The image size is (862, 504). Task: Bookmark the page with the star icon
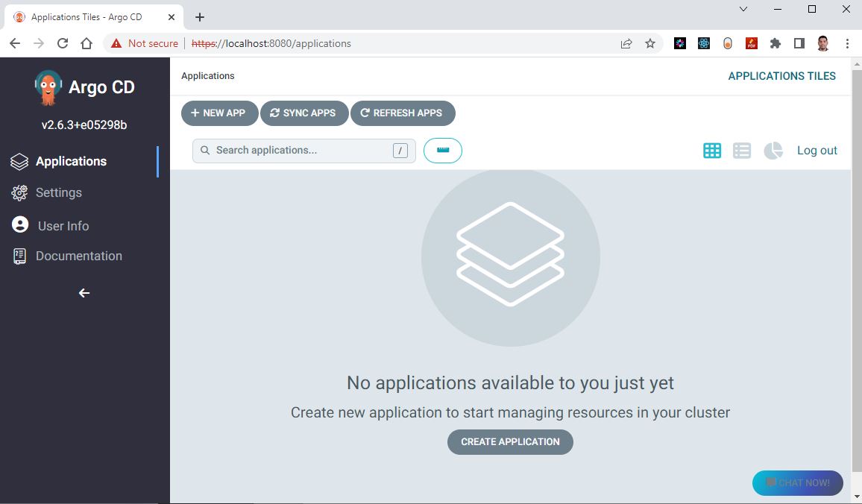point(650,43)
